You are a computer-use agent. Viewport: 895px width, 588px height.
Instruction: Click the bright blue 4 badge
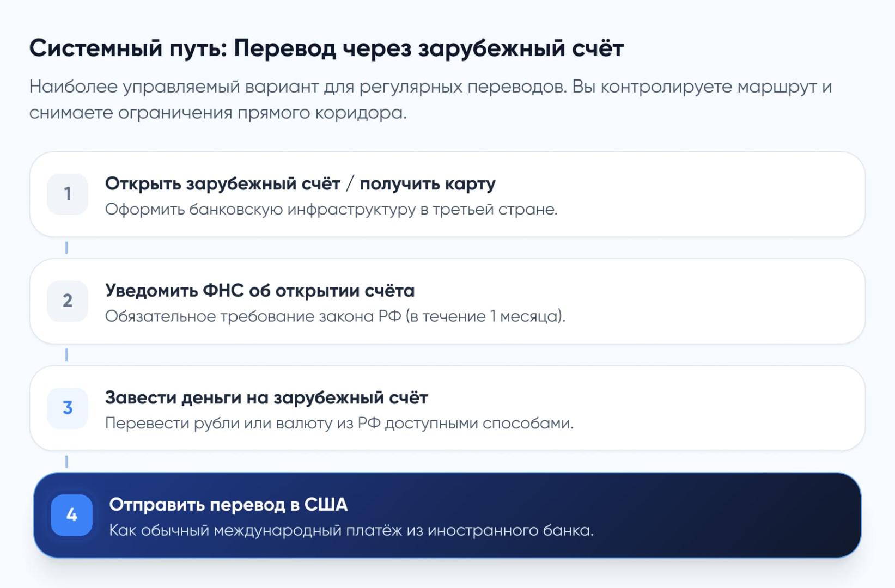tap(71, 515)
